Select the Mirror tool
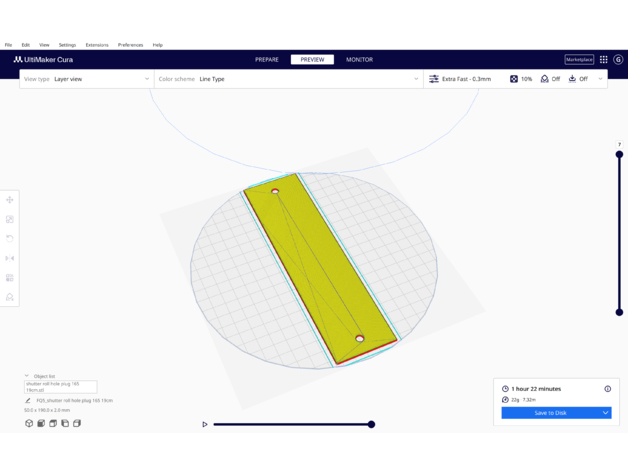The height and width of the screenshot is (472, 628). tap(10, 258)
